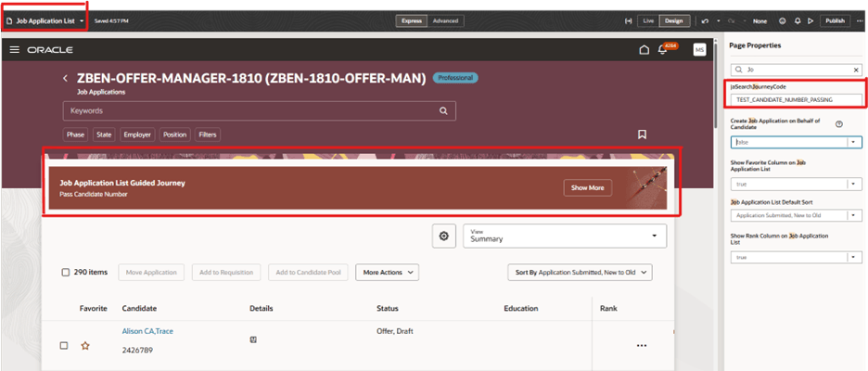This screenshot has width=868, height=371.
Task: Click the Page Properties search field
Action: [796, 70]
